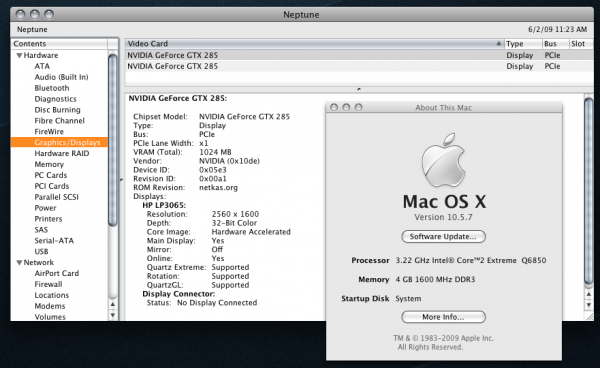
Task: Zoom the Neptune window
Action: pos(49,15)
